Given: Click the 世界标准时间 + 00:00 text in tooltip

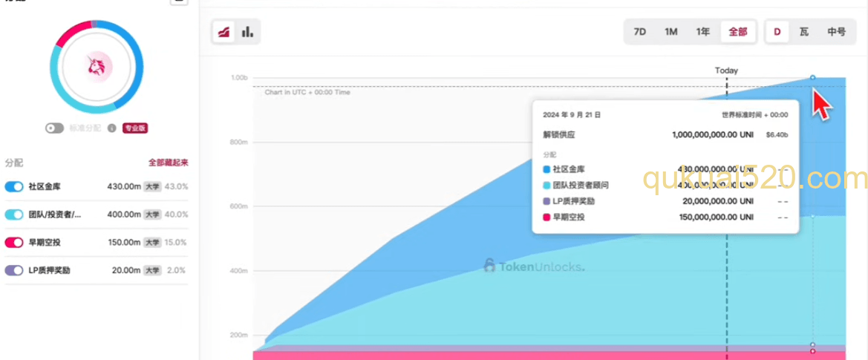Looking at the screenshot, I should click(755, 115).
